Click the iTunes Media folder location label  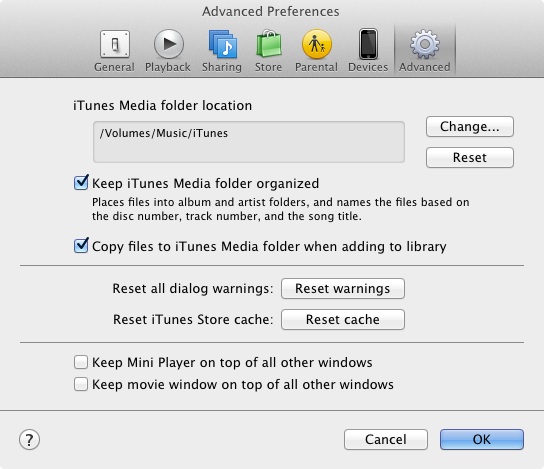click(x=162, y=105)
